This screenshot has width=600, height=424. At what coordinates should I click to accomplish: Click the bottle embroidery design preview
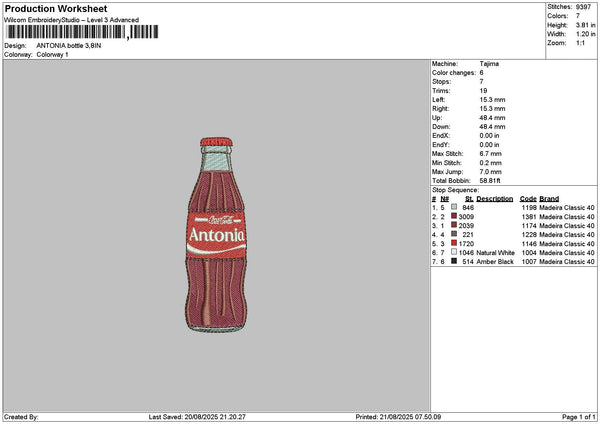pos(217,235)
